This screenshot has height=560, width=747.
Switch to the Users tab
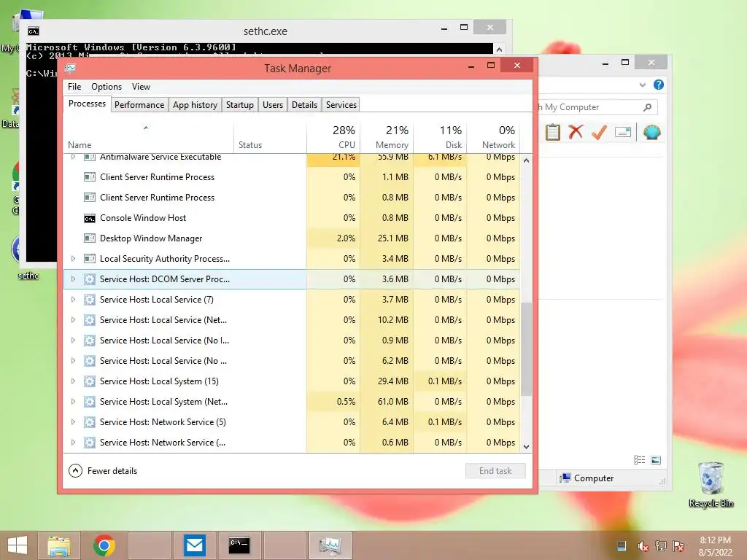pos(273,105)
